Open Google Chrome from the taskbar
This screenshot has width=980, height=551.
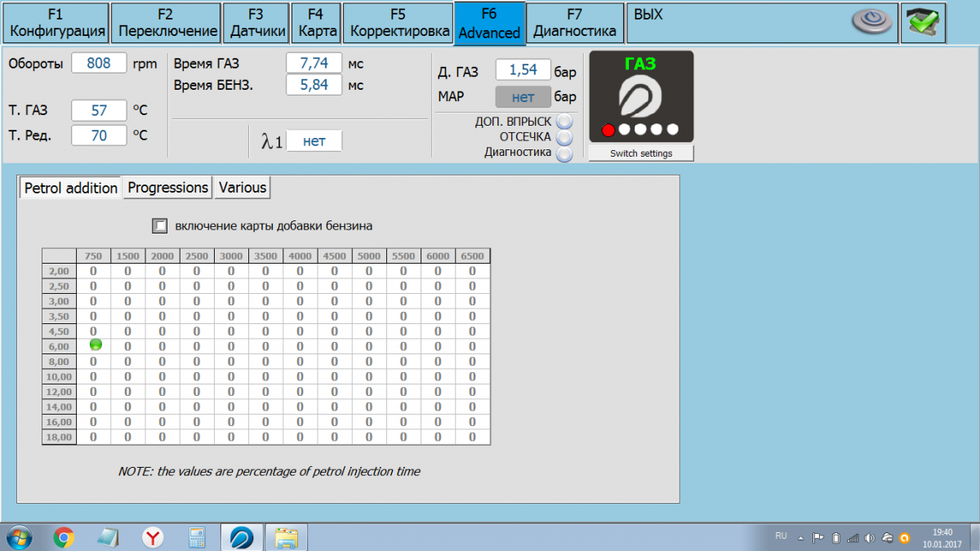[64, 537]
